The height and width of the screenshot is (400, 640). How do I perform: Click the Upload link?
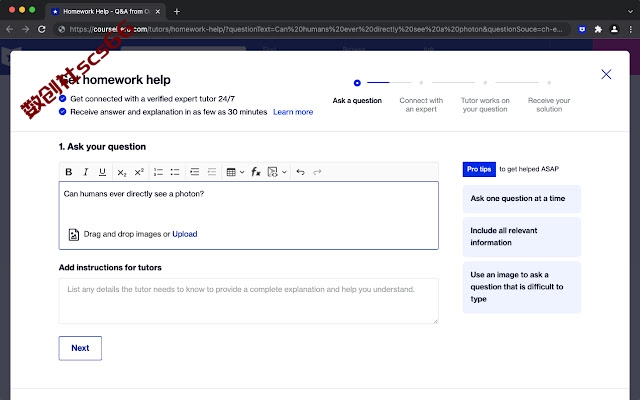184,234
